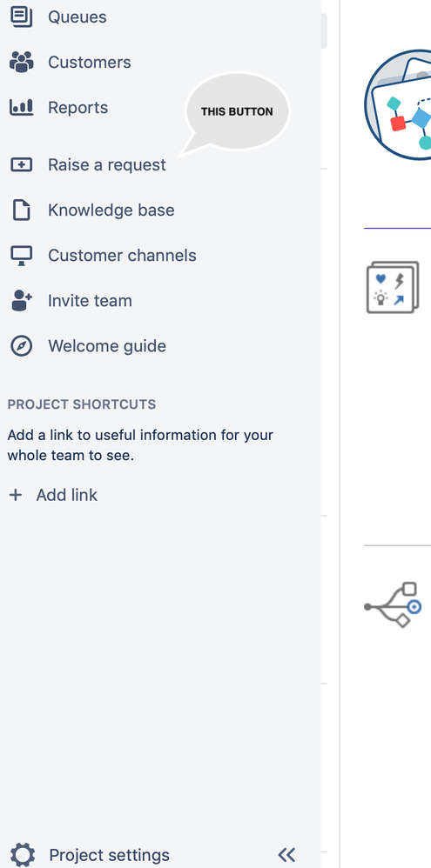Viewport: 431px width, 868px height.
Task: Click the PROJECT SHORTCUTS heading
Action: point(82,404)
